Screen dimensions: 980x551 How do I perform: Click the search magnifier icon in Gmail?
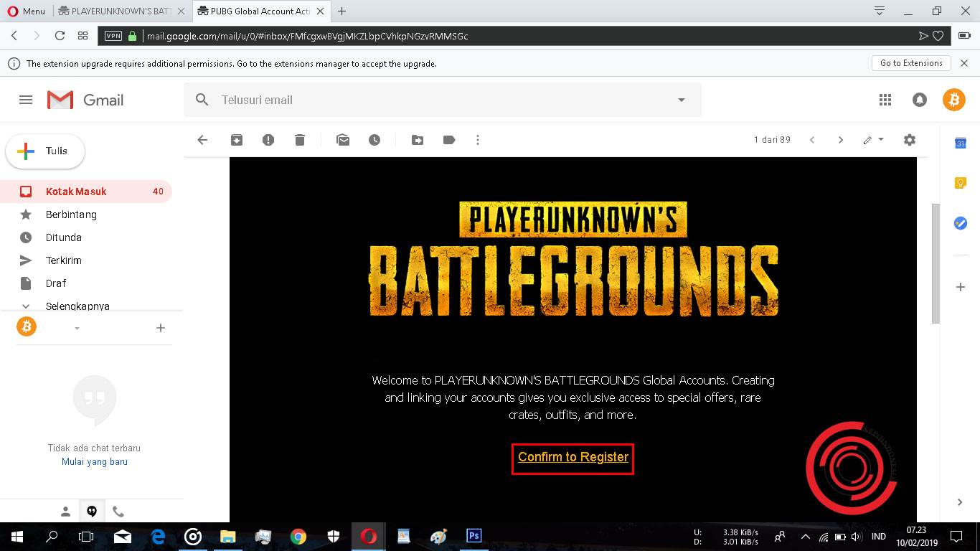point(202,100)
